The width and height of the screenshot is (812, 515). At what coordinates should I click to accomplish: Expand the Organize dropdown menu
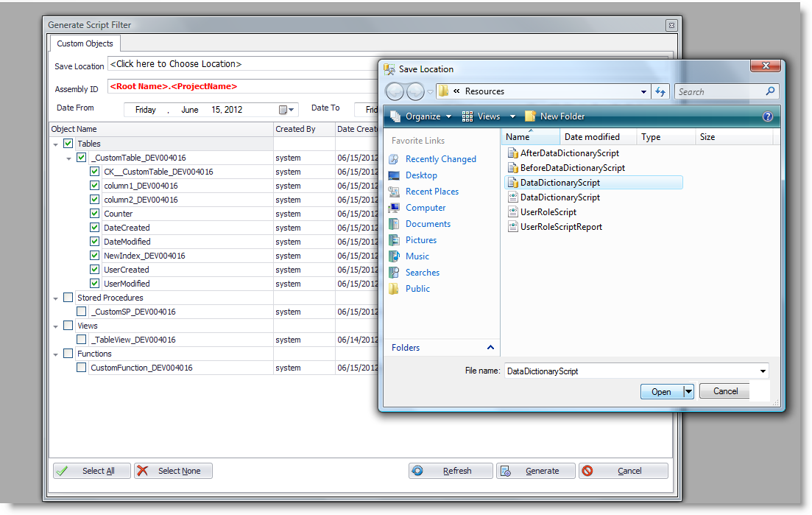pos(421,116)
